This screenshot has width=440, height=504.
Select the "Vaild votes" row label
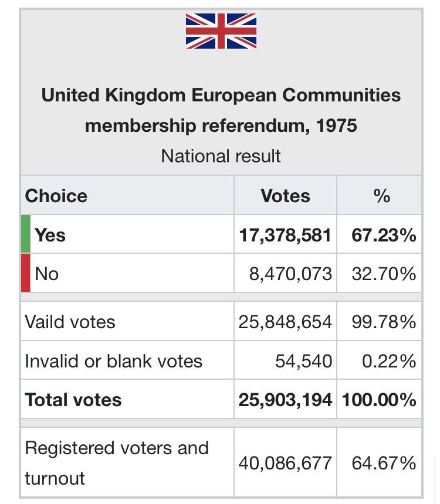point(70,322)
